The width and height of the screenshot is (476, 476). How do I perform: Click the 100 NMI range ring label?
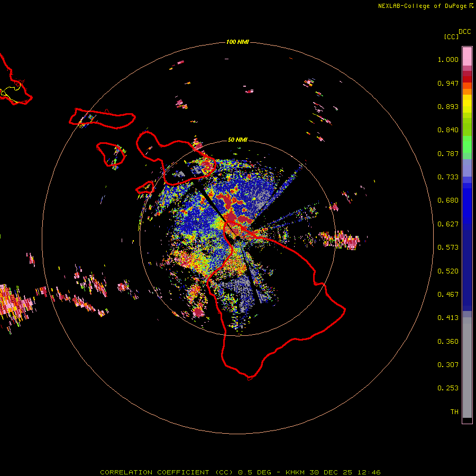pyautogui.click(x=237, y=42)
